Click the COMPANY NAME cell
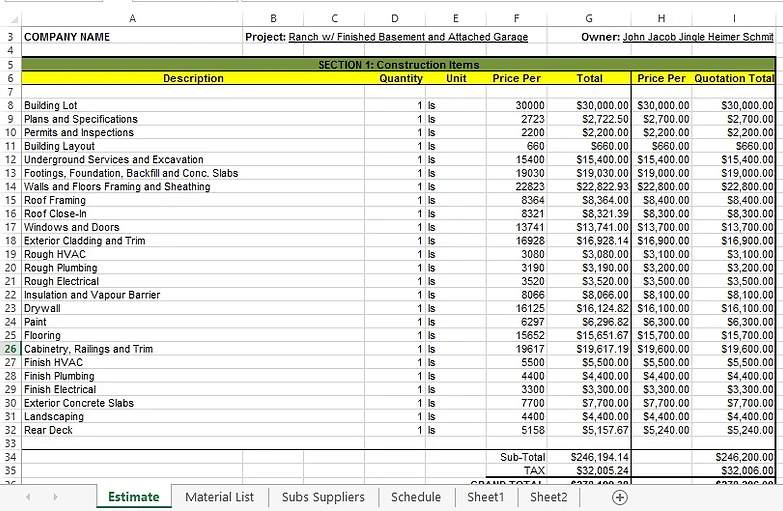This screenshot has height=511, width=783. coord(132,37)
